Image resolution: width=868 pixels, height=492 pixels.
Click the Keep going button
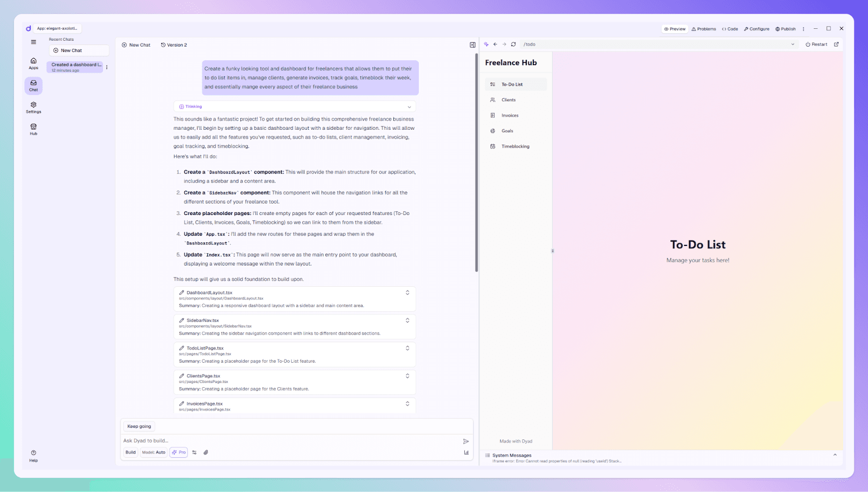click(138, 426)
